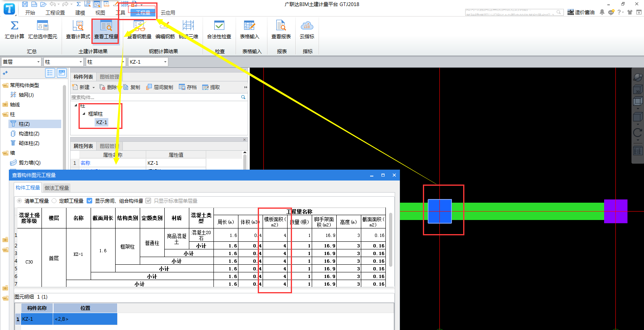
Task: Collapse 墙 folder in navigation tree
Action: (5, 153)
